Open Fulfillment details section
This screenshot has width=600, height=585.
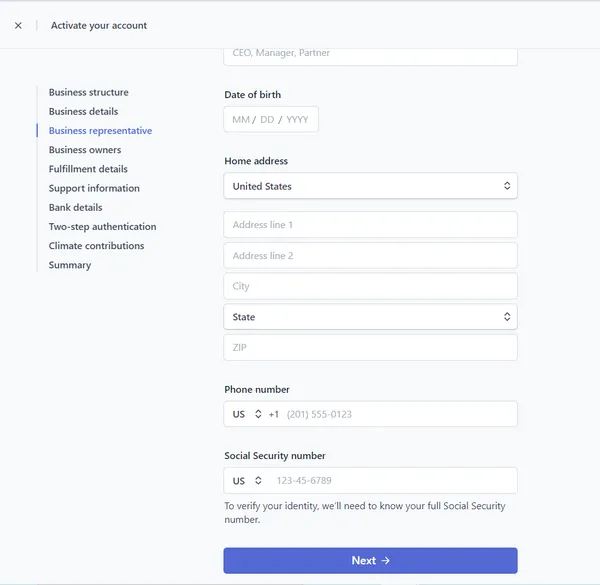[x=88, y=169]
